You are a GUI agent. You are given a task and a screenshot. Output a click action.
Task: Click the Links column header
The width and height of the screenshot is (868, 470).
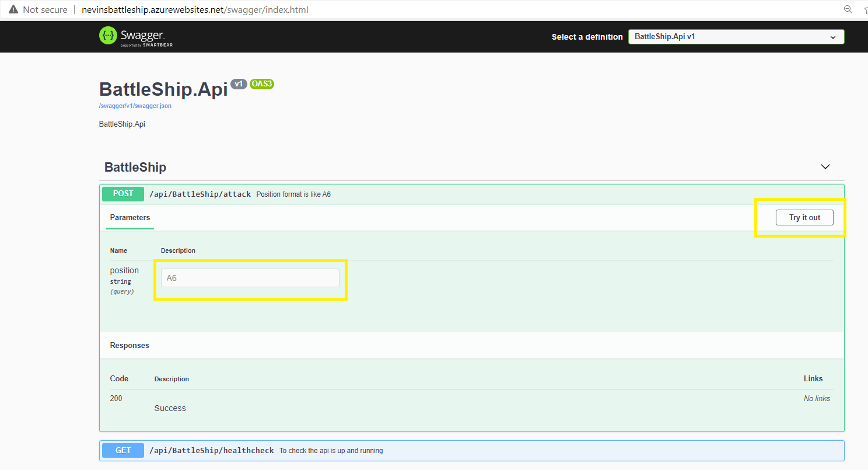coord(813,379)
